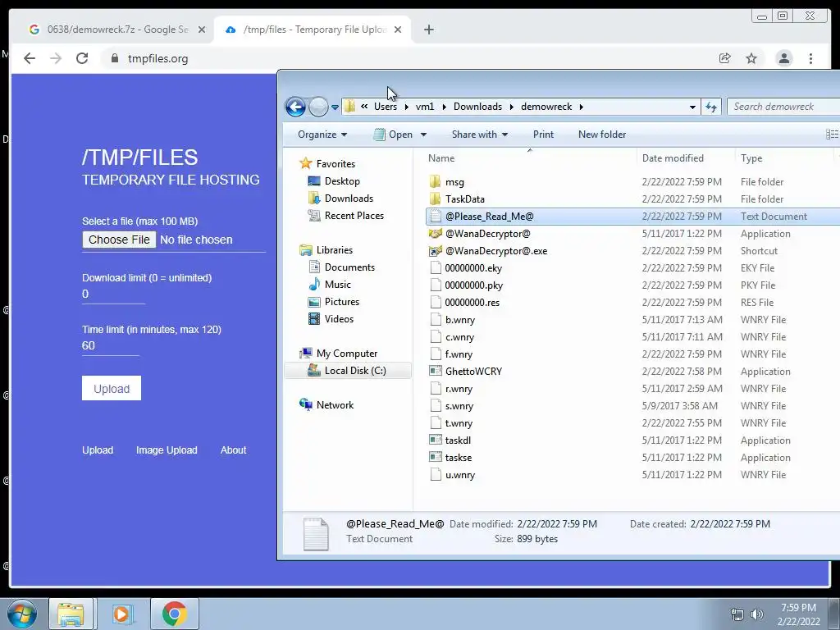840x630 pixels.
Task: Change the view using the views icon
Action: [832, 135]
